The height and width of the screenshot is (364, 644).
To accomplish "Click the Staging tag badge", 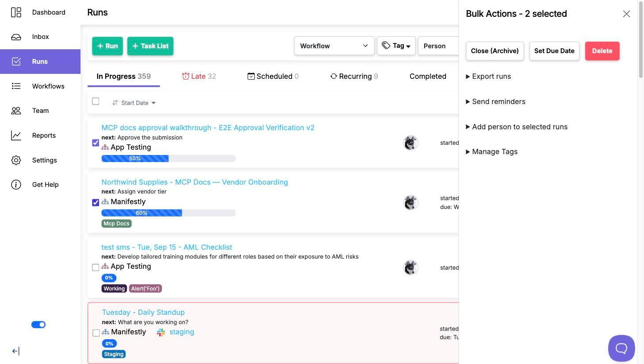I will pyautogui.click(x=114, y=354).
